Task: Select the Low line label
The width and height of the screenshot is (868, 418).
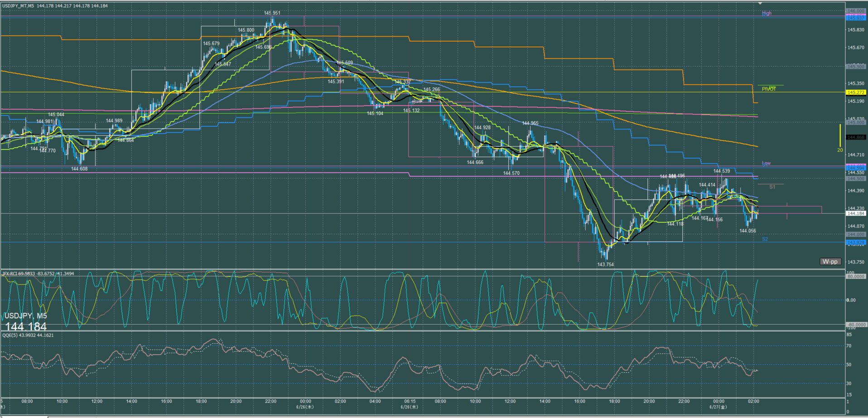Action: (x=766, y=163)
